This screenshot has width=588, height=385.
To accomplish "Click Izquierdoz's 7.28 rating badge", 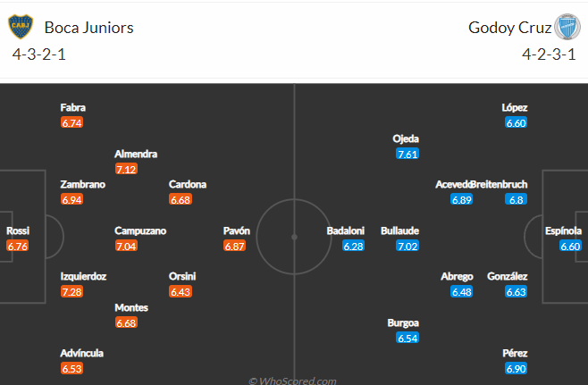I will [x=71, y=292].
